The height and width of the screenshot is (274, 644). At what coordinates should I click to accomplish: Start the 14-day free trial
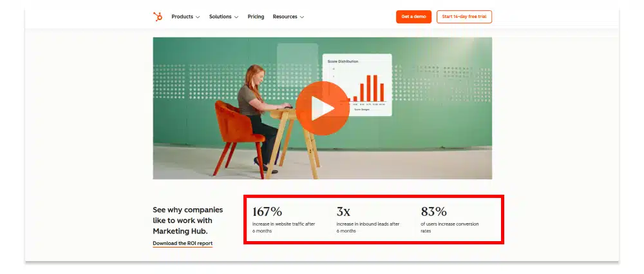(464, 17)
